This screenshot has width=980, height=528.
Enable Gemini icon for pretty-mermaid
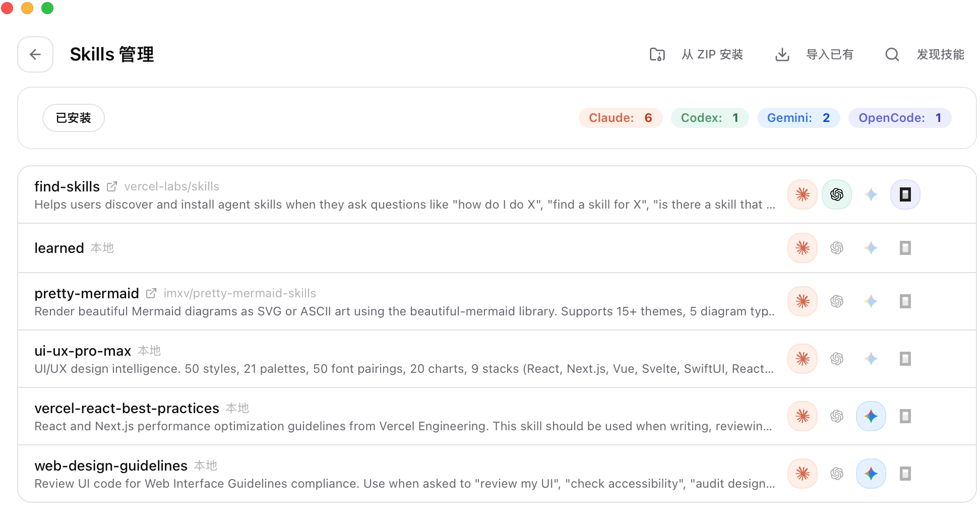(871, 301)
